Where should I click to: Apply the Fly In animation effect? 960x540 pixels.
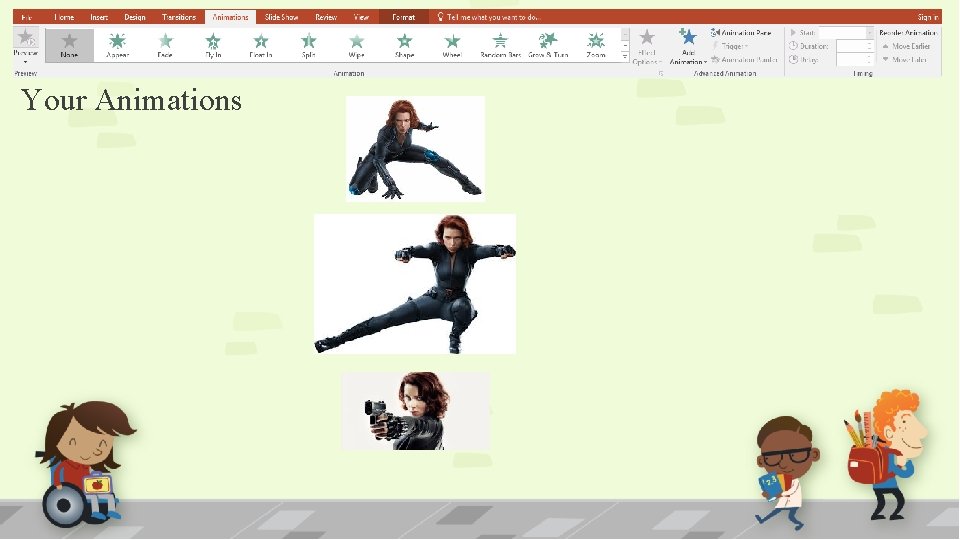pyautogui.click(x=213, y=45)
